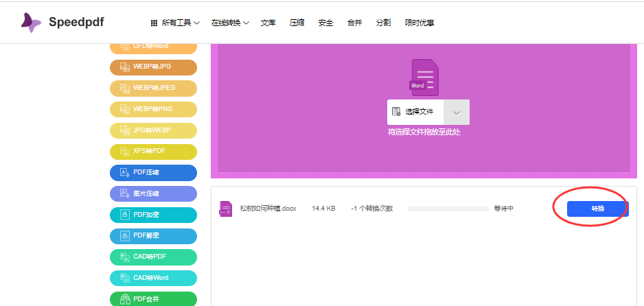
Task: Open the OFD转Word sidebar tool
Action: (x=153, y=47)
